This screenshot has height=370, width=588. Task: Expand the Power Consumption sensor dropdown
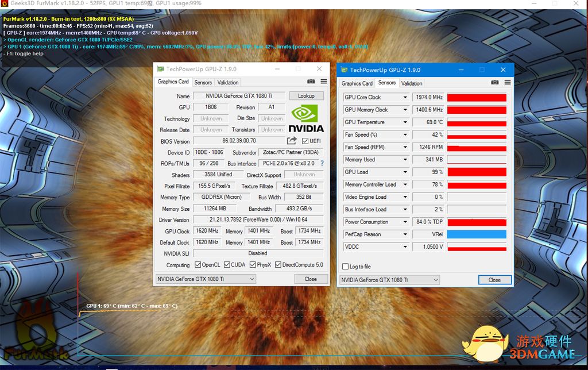(x=405, y=222)
